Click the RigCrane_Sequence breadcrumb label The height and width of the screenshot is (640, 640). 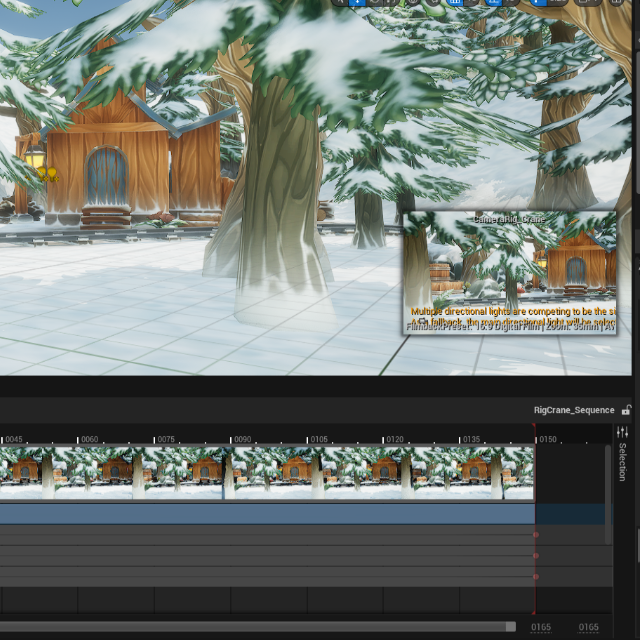[x=573, y=410]
